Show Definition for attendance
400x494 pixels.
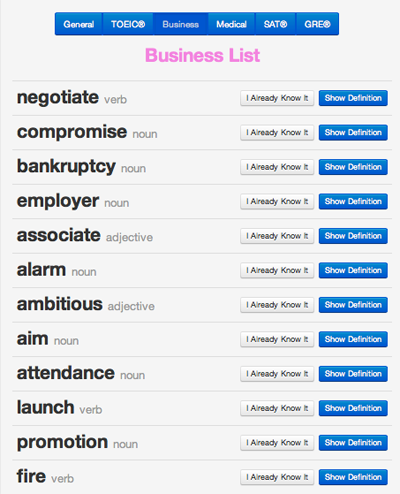tap(353, 374)
